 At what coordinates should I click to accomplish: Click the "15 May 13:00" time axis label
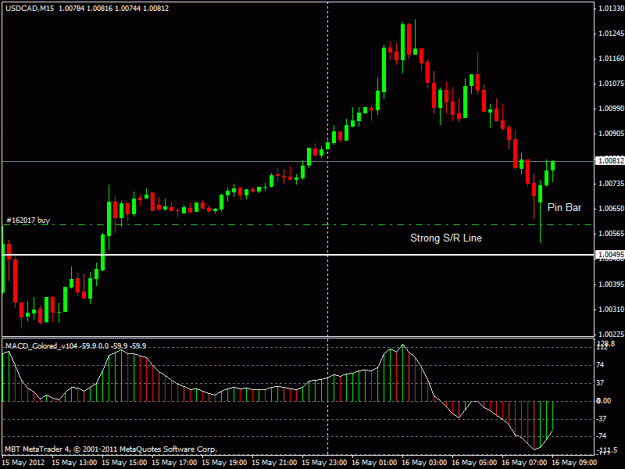click(x=75, y=463)
